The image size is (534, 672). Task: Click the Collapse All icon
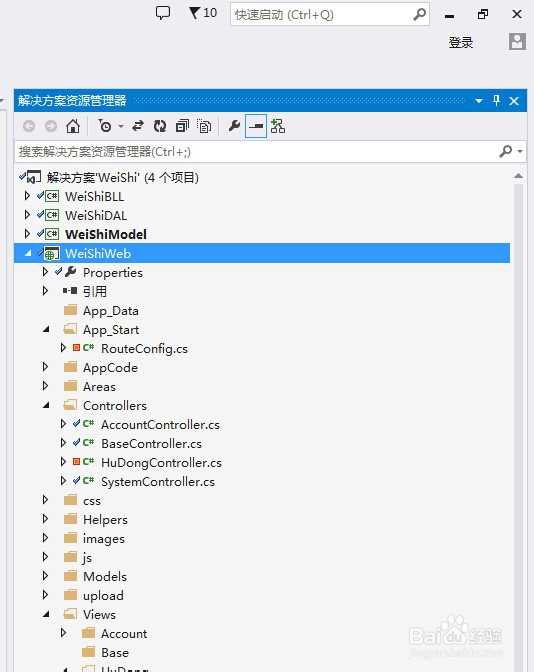182,126
